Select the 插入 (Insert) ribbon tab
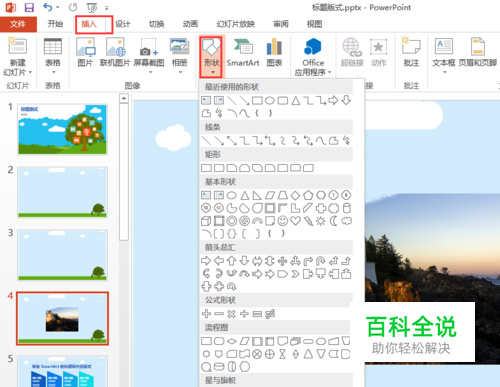500x387 pixels. tap(89, 24)
